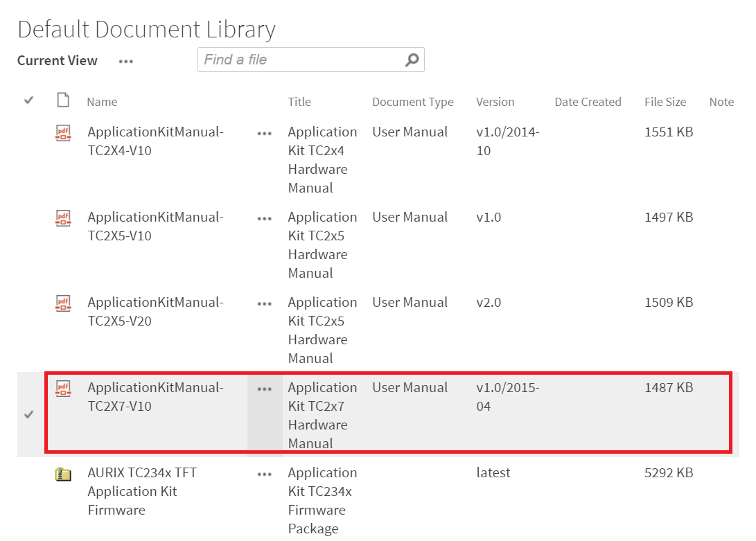Click the Application Kit TC2x7 Hardware Manual title

[x=322, y=416]
